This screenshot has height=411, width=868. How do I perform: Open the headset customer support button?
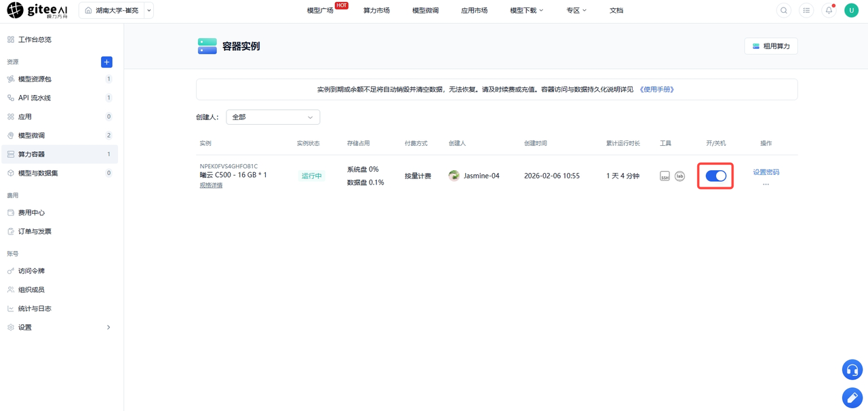coord(852,370)
